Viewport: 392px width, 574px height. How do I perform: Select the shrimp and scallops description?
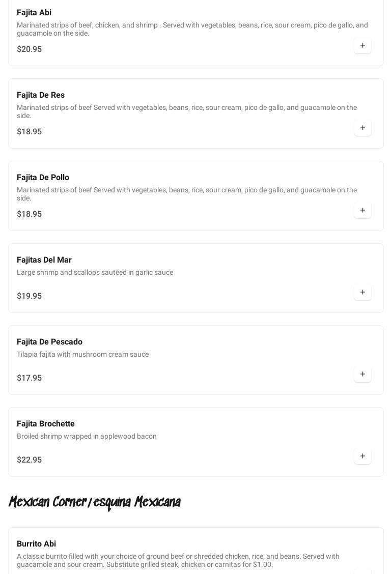(x=95, y=273)
